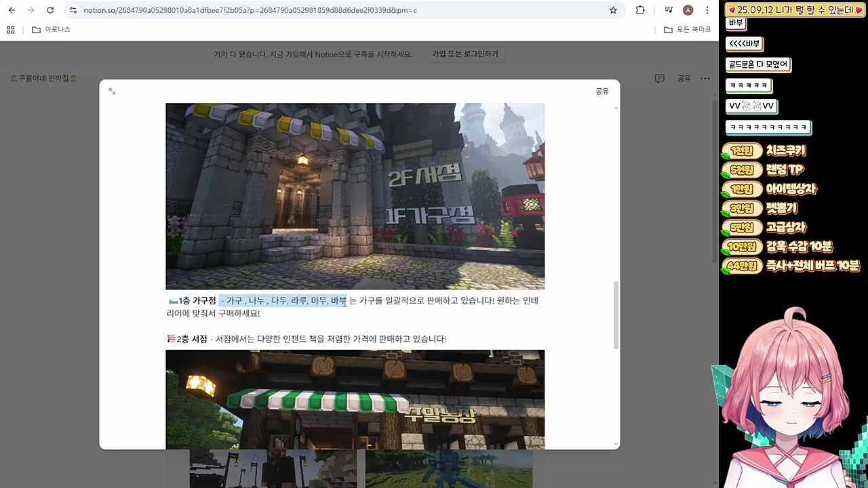
Task: Open the 아로나스 bookmark folder
Action: [51, 30]
